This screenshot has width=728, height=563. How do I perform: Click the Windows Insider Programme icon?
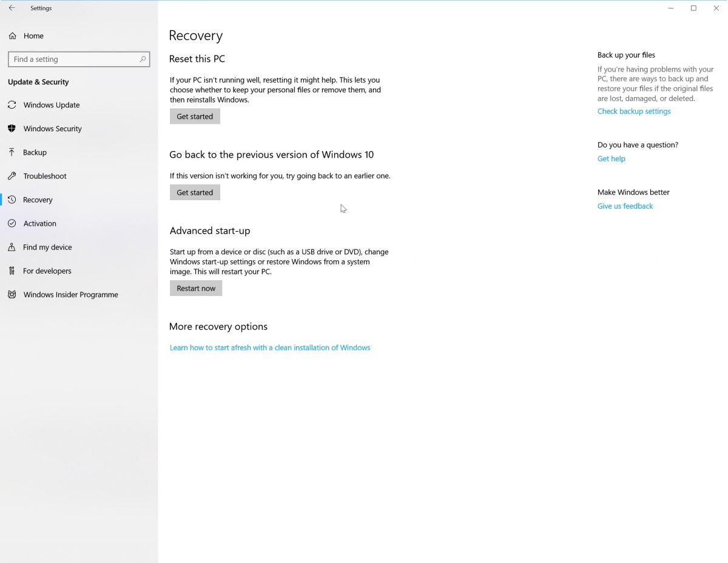[x=12, y=294]
